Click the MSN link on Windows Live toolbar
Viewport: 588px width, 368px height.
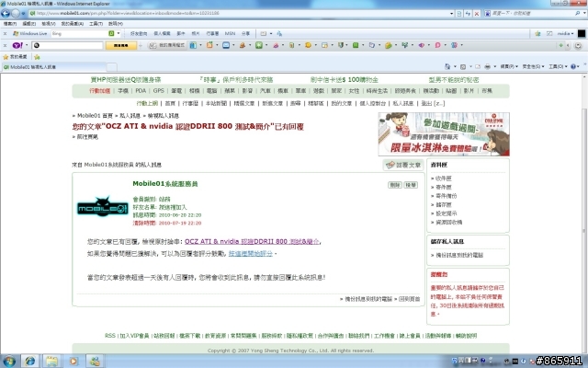(x=230, y=33)
